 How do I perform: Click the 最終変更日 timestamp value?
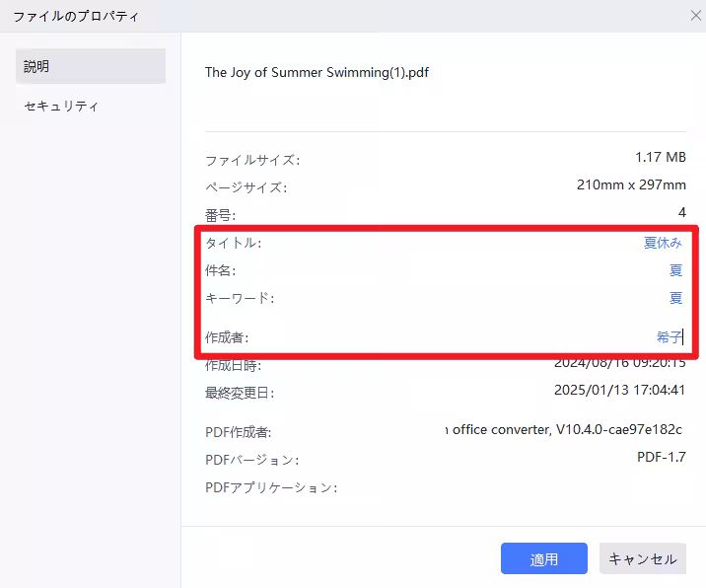coord(619,391)
